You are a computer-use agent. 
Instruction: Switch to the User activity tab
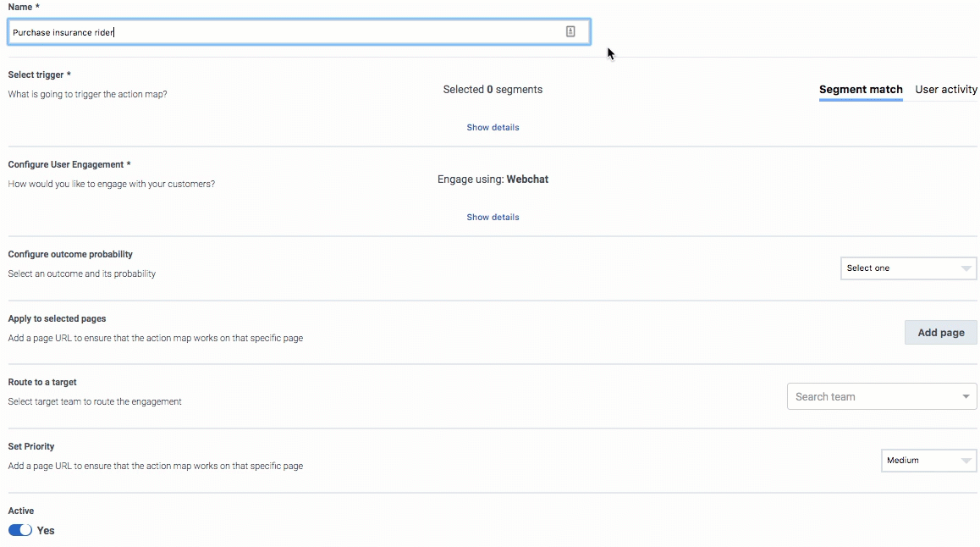pos(946,90)
